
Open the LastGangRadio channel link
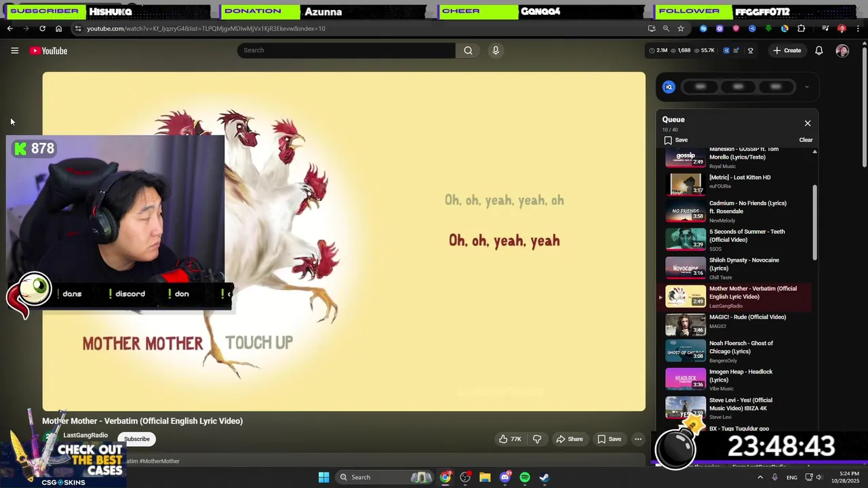tap(85, 435)
